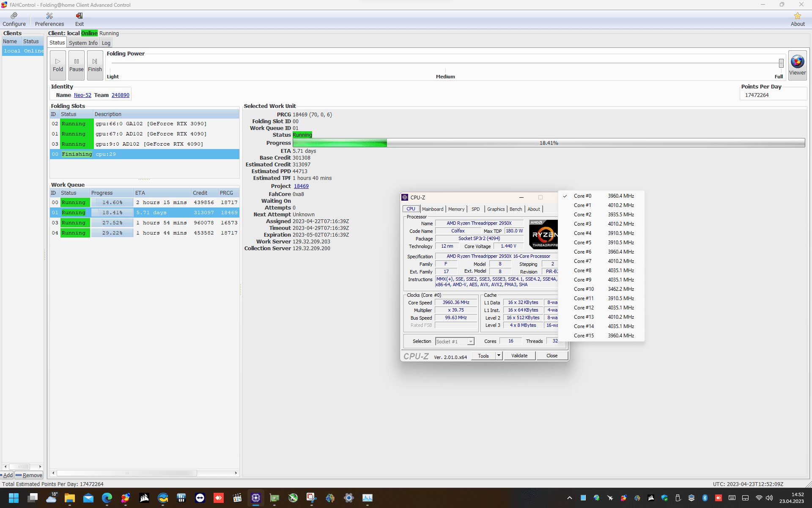812x508 pixels.
Task: Select folding slot 02 RTX 3090
Action: [144, 124]
